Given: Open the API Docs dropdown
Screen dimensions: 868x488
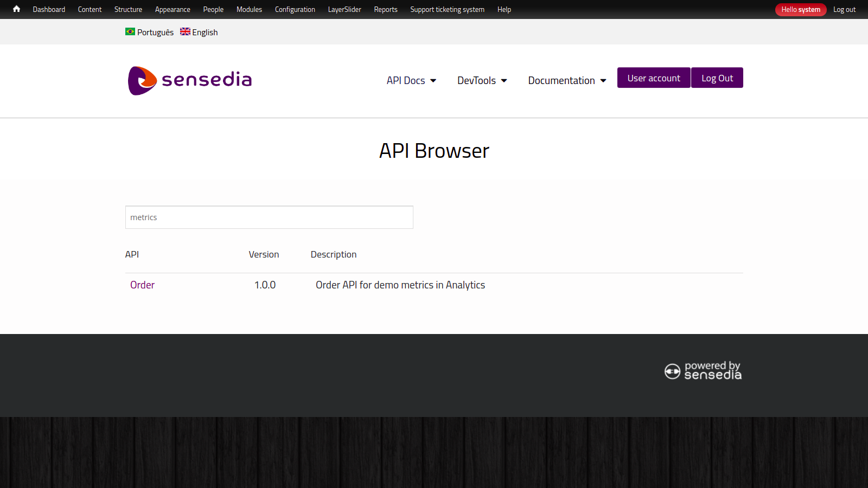Looking at the screenshot, I should point(411,80).
